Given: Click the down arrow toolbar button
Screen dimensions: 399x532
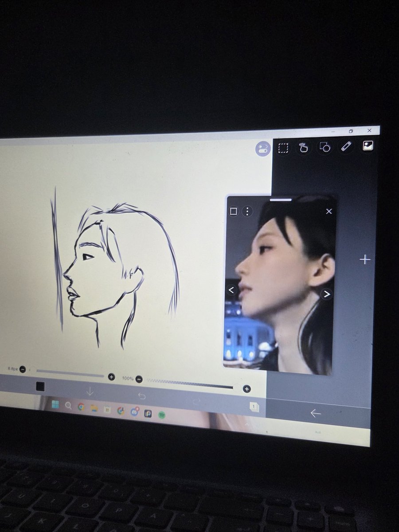Looking at the screenshot, I should coord(90,391).
